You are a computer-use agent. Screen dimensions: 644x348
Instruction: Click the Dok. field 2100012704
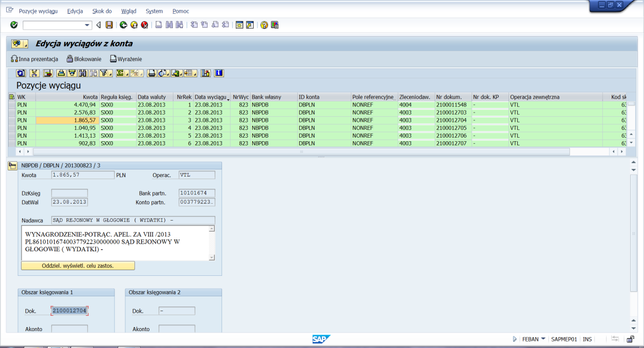click(70, 311)
